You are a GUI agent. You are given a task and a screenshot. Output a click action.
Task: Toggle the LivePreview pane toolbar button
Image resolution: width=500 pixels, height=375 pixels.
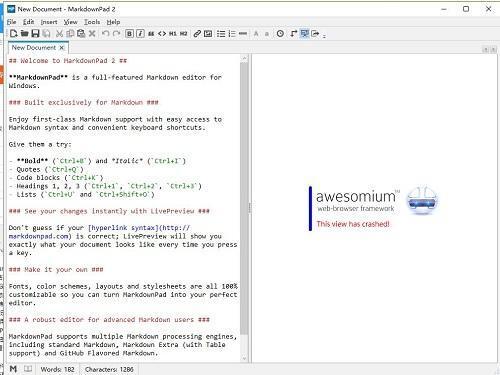pyautogui.click(x=304, y=33)
